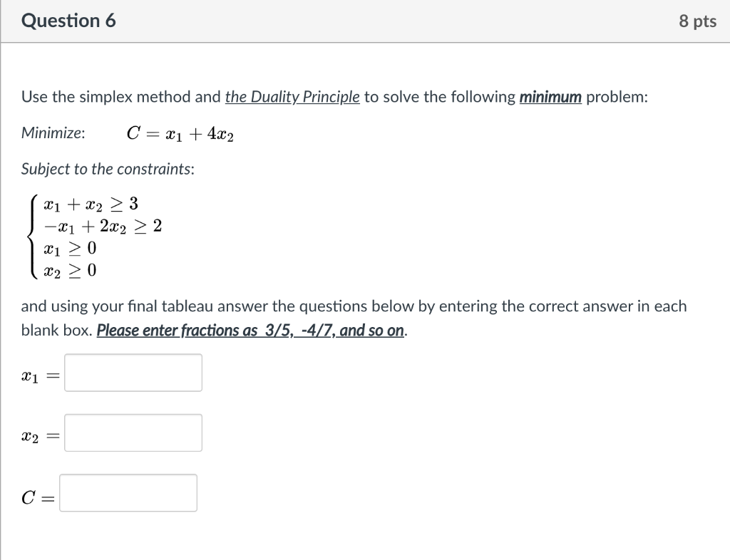This screenshot has height=560, width=730.
Task: Select the Question 6 heading
Action: (x=68, y=21)
